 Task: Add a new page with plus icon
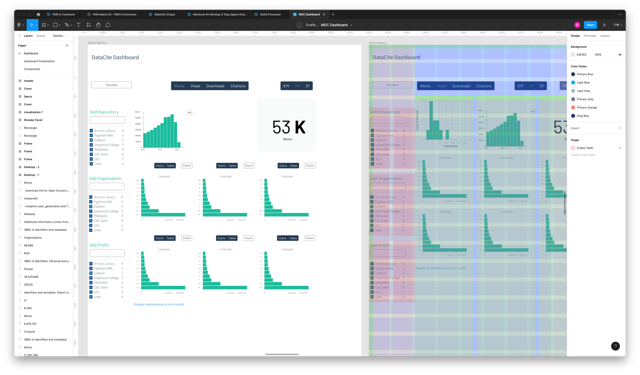67,45
